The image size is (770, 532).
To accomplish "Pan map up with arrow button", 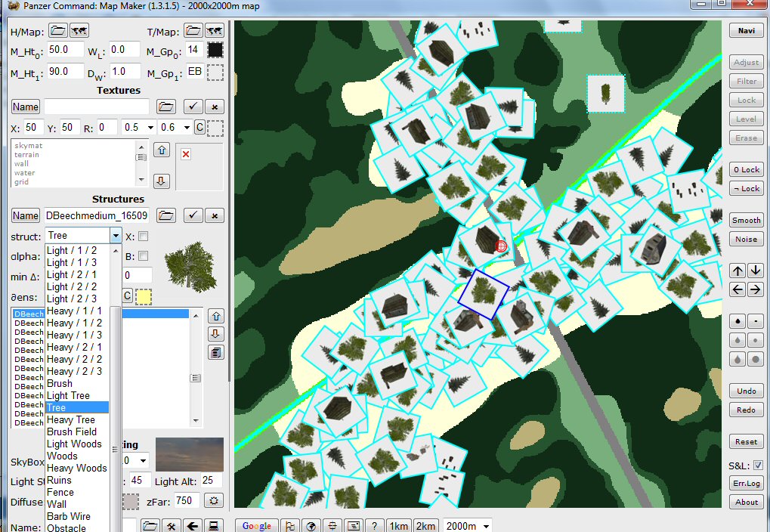I will click(738, 271).
